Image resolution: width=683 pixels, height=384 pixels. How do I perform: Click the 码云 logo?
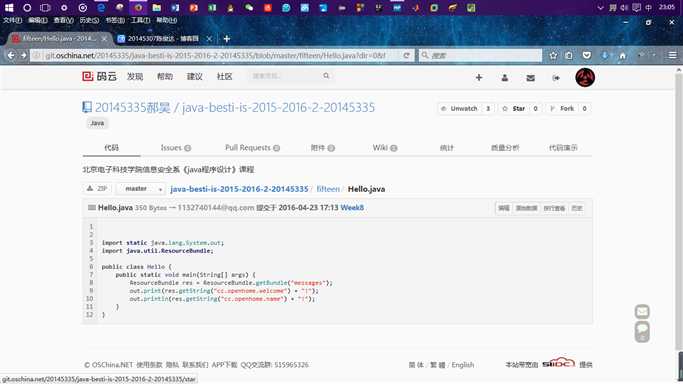tap(99, 77)
